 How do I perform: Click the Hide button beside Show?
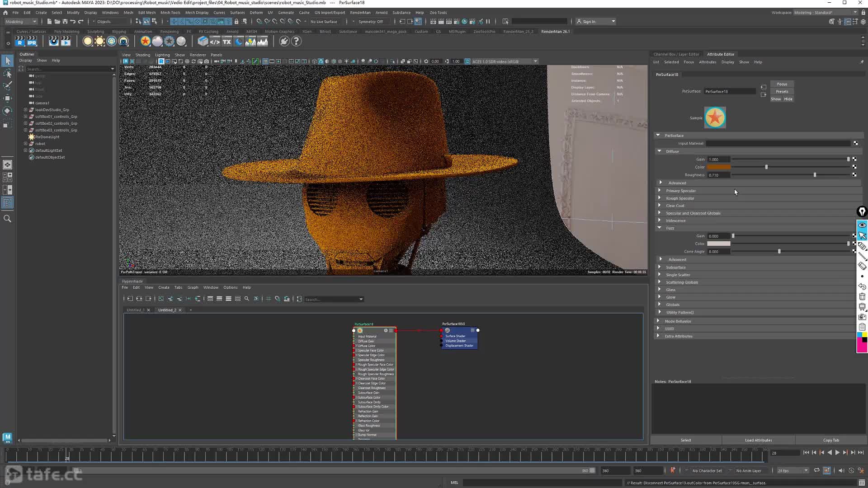tap(788, 99)
